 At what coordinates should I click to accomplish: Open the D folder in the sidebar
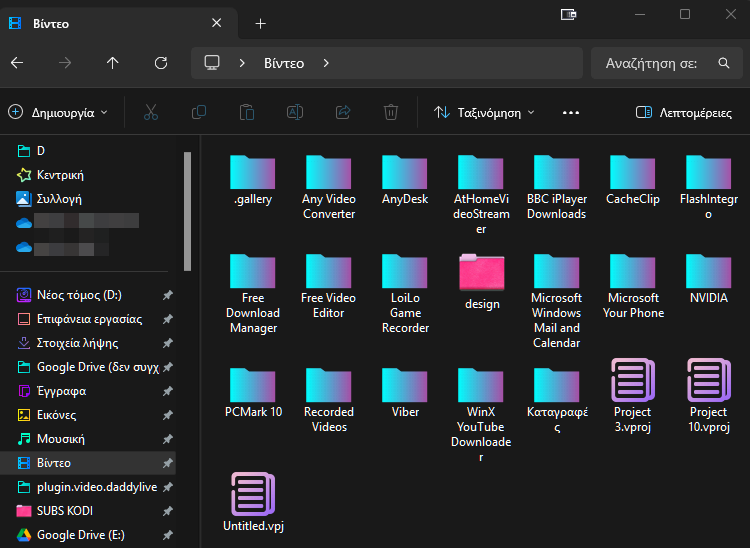(x=31, y=151)
